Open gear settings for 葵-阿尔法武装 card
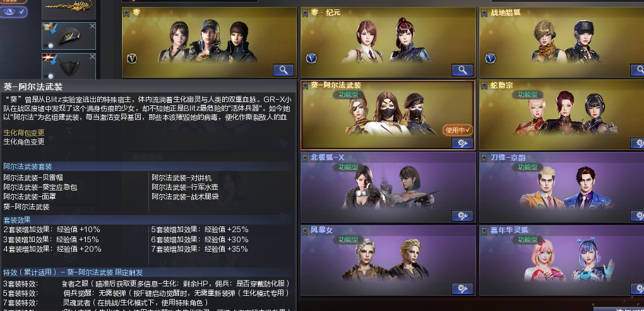Image resolution: width=644 pixels, height=311 pixels. click(462, 143)
